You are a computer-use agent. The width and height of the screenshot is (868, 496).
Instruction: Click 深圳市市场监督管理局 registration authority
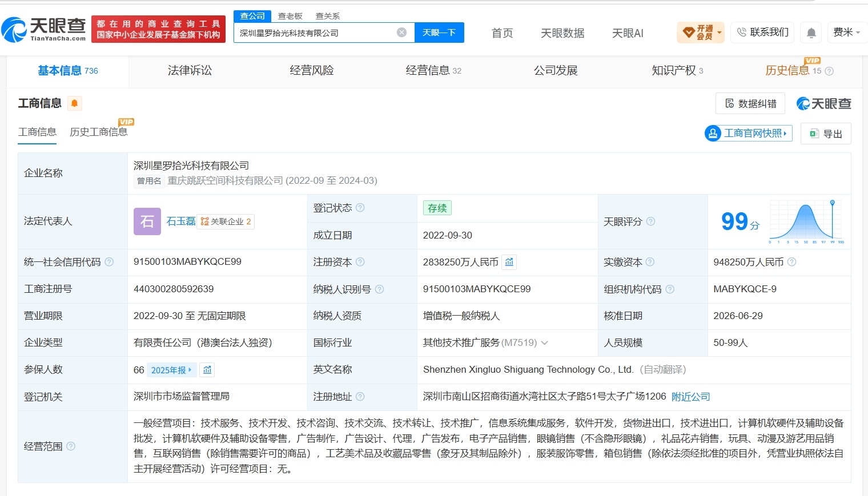[182, 397]
